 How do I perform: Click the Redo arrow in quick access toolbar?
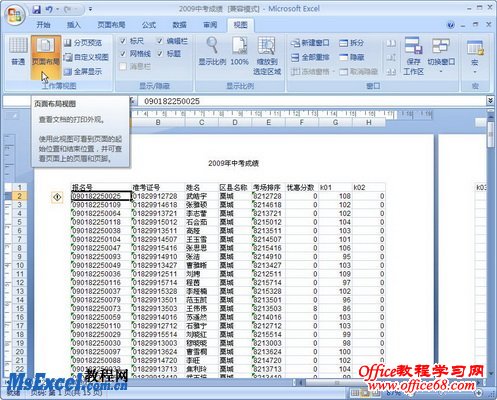(68, 9)
